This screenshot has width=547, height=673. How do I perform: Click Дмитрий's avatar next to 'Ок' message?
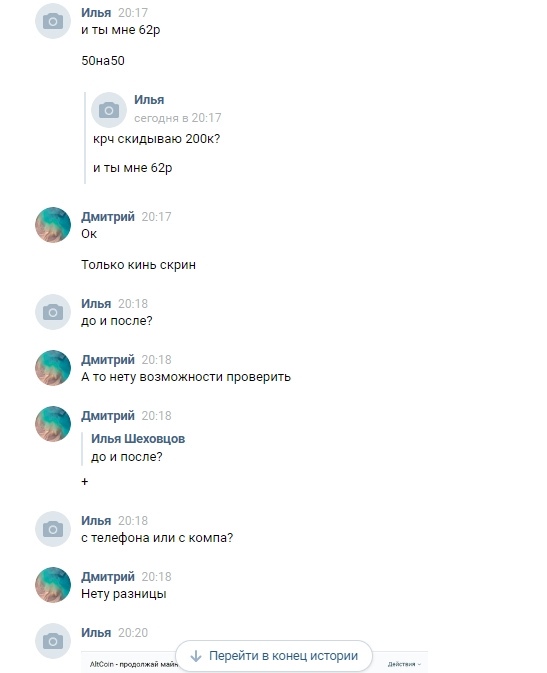(53, 225)
